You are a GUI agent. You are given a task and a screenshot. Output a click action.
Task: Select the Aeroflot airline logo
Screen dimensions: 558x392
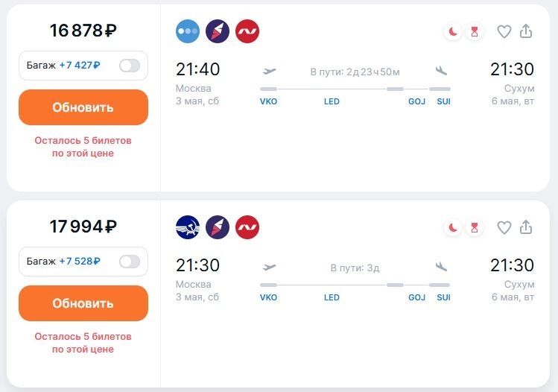pyautogui.click(x=188, y=227)
